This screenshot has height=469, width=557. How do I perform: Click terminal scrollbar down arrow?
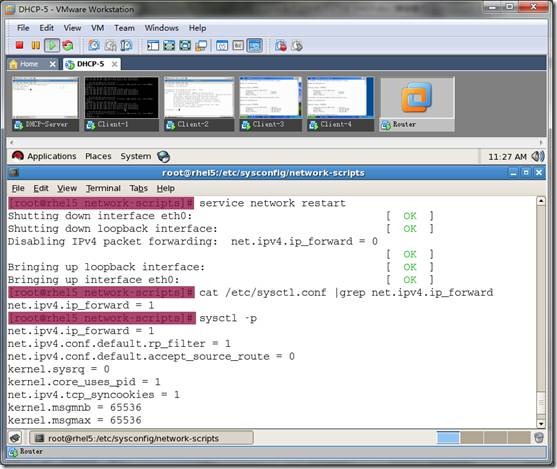(x=541, y=424)
